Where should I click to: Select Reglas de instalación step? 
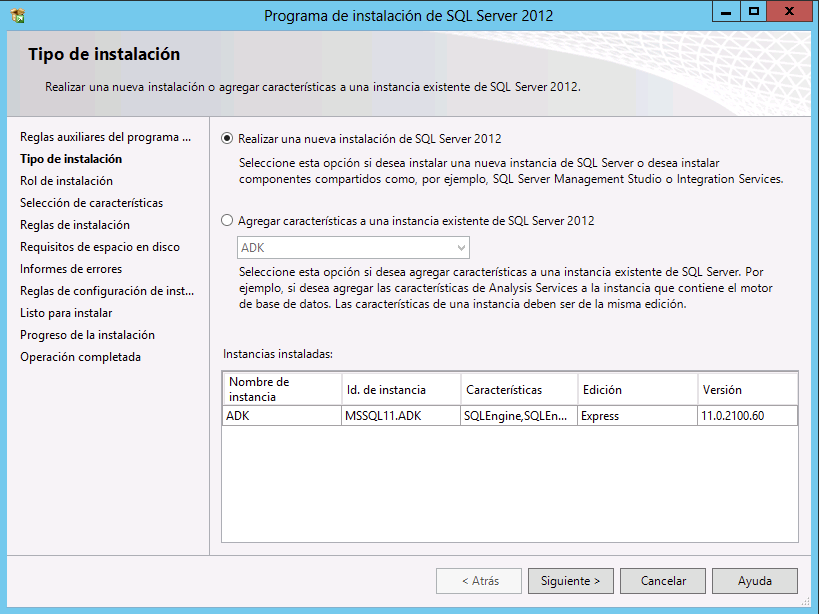tap(75, 225)
